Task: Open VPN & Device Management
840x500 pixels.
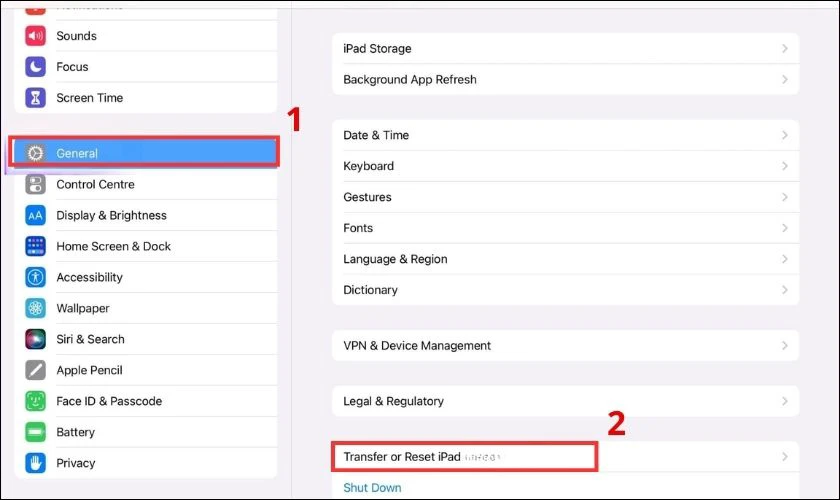Action: coord(566,346)
